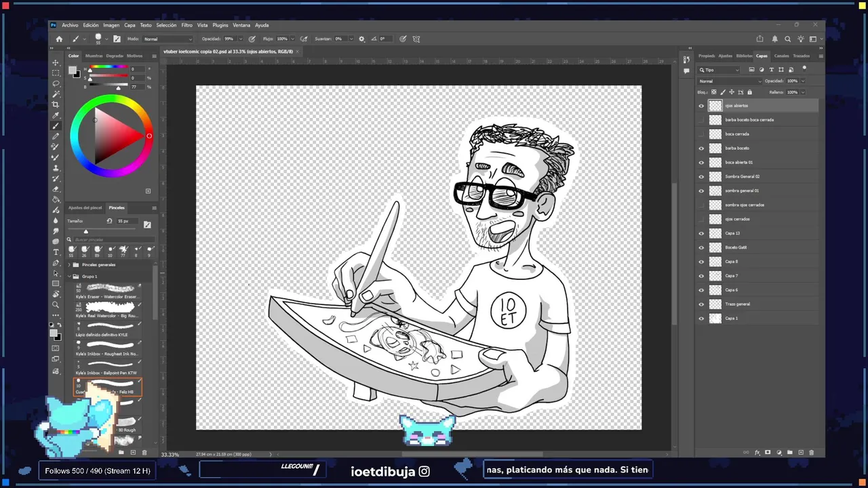Hide the 'boca abierta 01' layer
This screenshot has height=488, width=868.
tap(701, 163)
